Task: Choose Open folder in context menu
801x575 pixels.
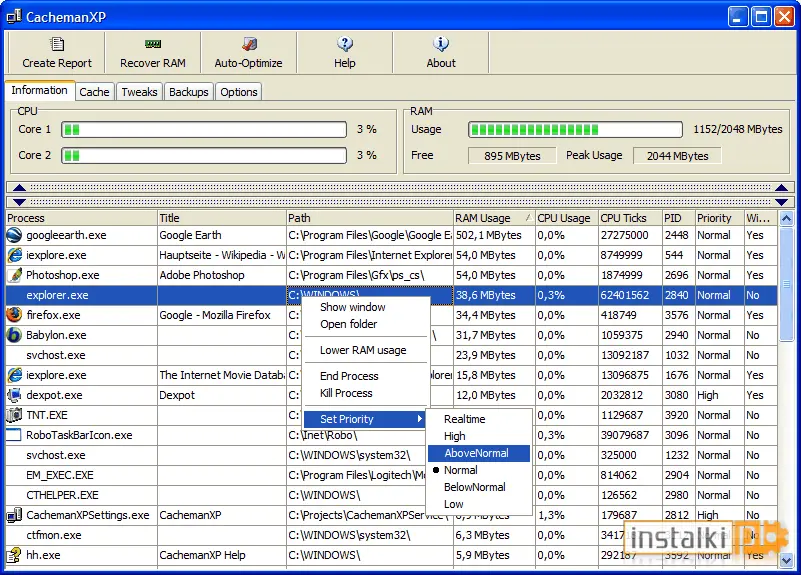Action: tap(348, 324)
